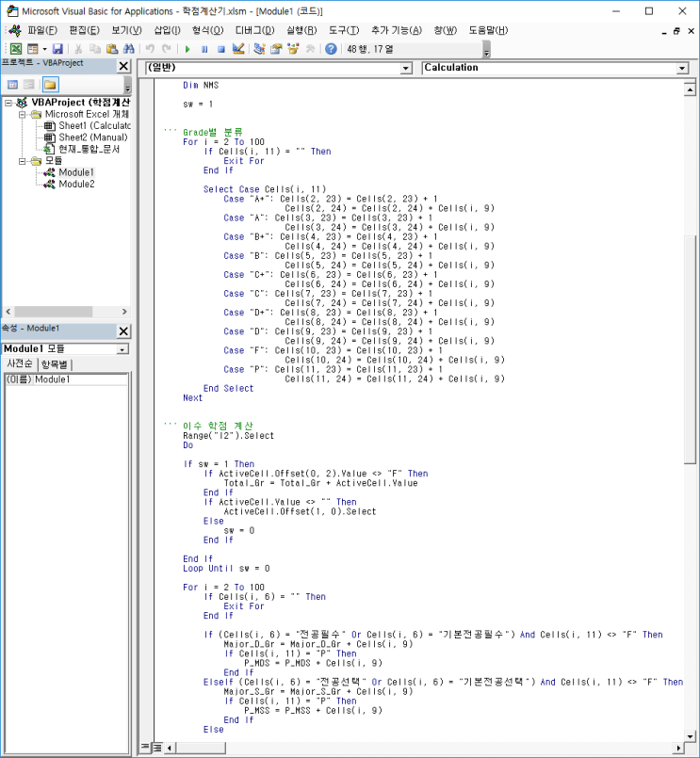Open the Calculation procedure dropdown
Image resolution: width=700 pixels, height=758 pixels.
(x=682, y=68)
